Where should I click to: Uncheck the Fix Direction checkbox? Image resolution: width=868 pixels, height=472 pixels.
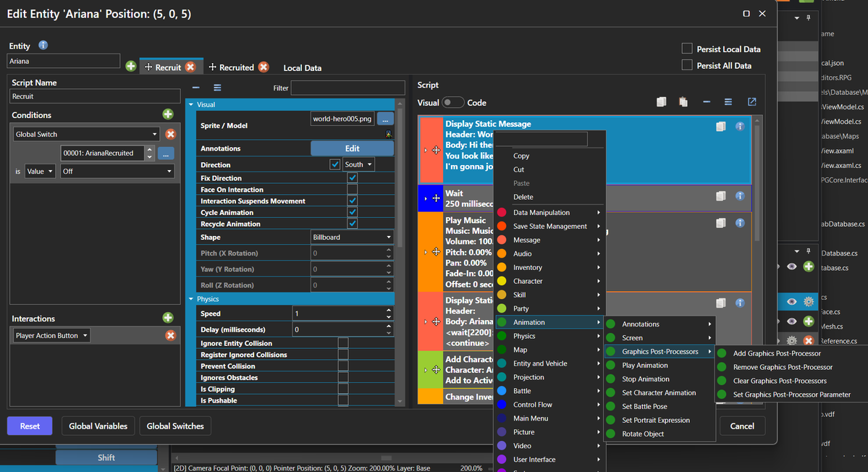pos(352,177)
